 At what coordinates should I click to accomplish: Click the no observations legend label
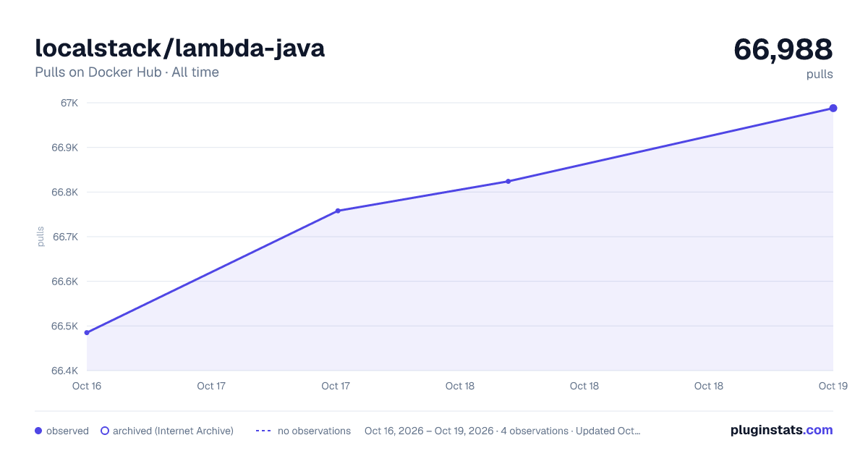coord(314,431)
